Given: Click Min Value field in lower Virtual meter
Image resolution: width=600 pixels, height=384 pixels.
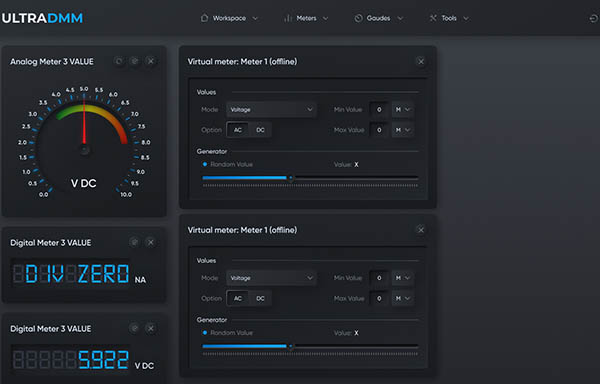Looking at the screenshot, I should coord(379,278).
